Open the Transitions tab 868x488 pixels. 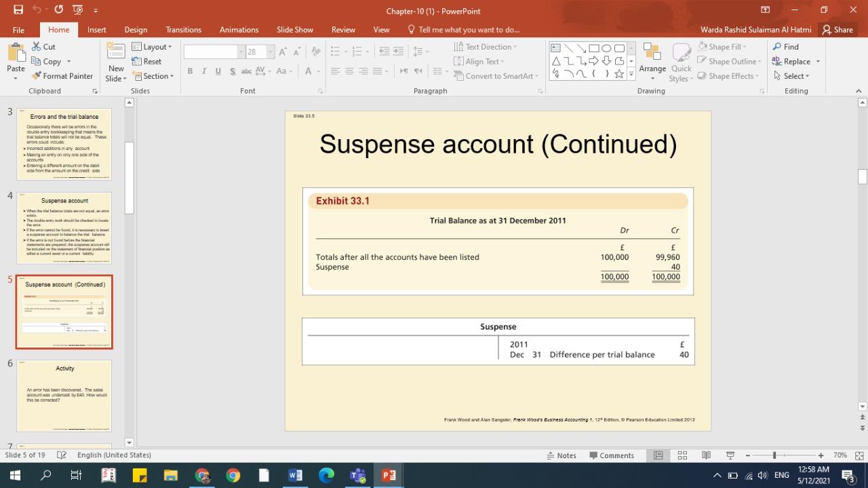coord(183,30)
